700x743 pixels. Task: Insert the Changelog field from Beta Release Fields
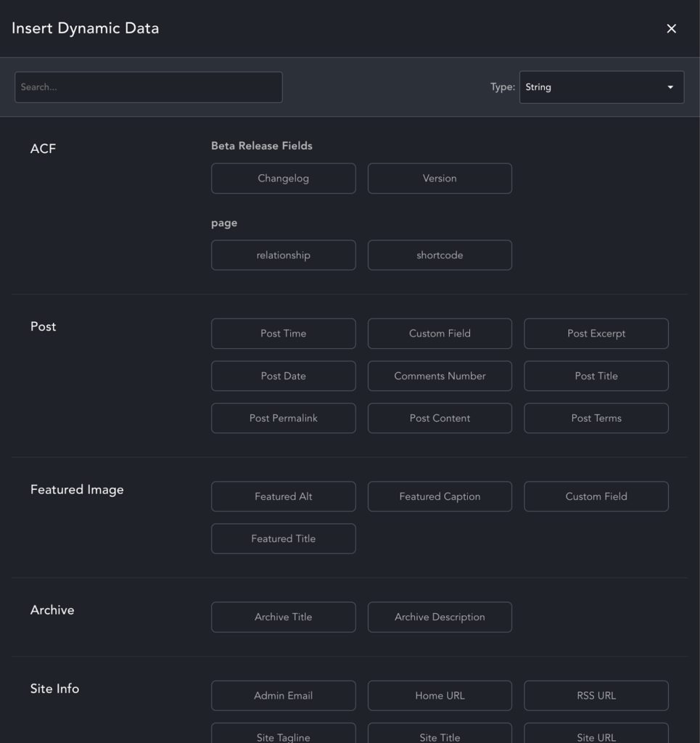click(283, 178)
